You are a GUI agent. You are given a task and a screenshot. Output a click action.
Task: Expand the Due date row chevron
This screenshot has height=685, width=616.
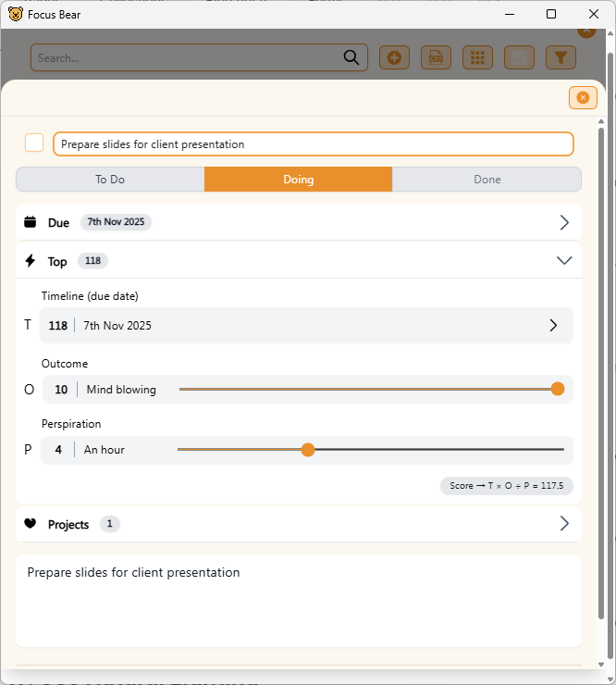click(564, 222)
